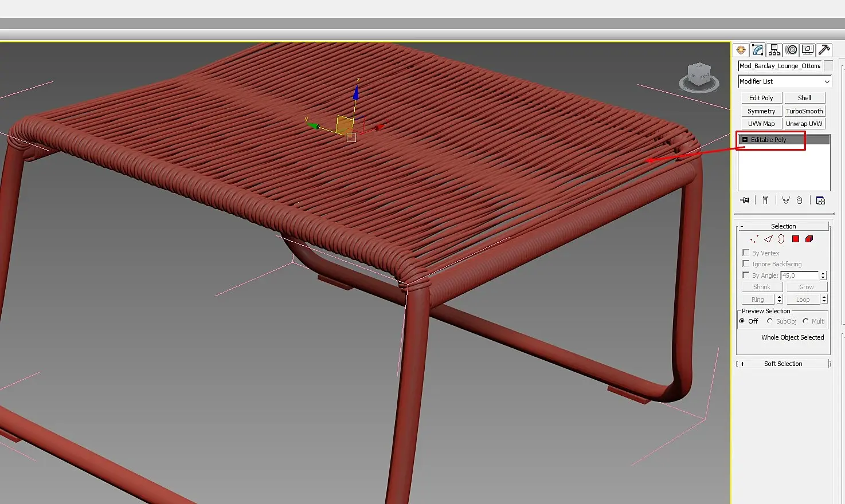845x504 pixels.
Task: Click the Loop spinner arrows
Action: (x=824, y=300)
